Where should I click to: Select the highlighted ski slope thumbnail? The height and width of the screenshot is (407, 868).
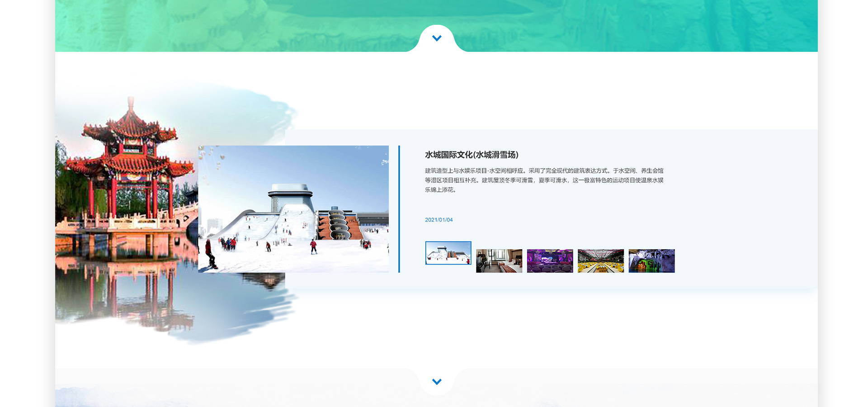[448, 253]
